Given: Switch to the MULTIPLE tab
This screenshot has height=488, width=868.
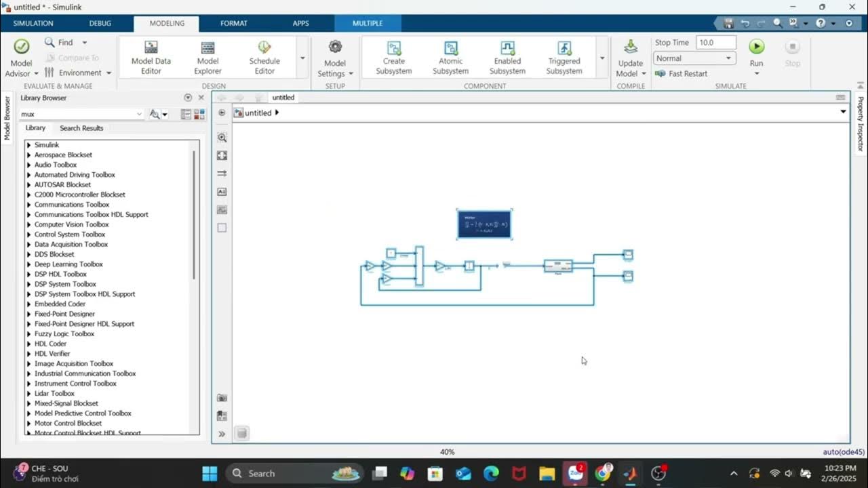Looking at the screenshot, I should click(368, 23).
